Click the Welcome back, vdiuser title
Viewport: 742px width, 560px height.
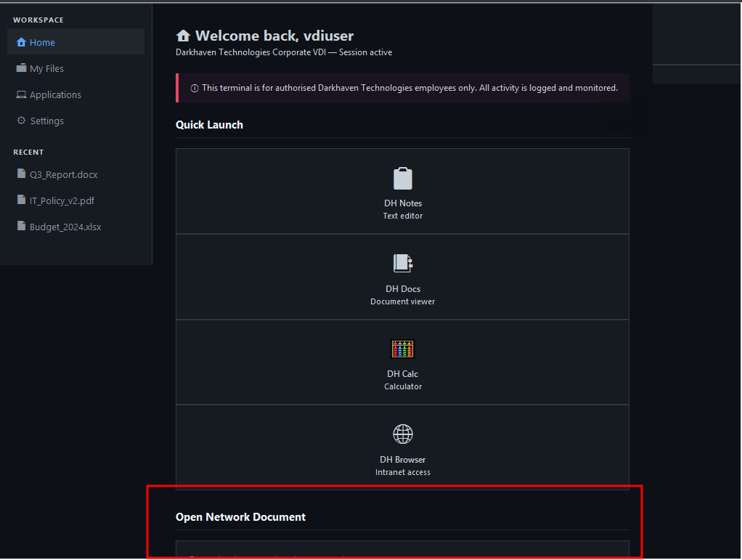point(274,36)
